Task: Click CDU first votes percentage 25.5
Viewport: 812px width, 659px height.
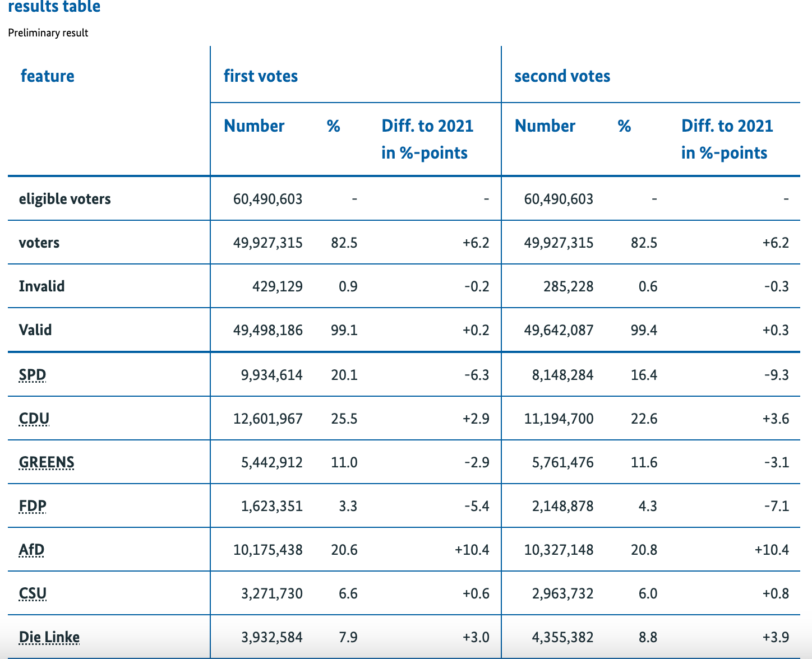Action: pos(344,419)
